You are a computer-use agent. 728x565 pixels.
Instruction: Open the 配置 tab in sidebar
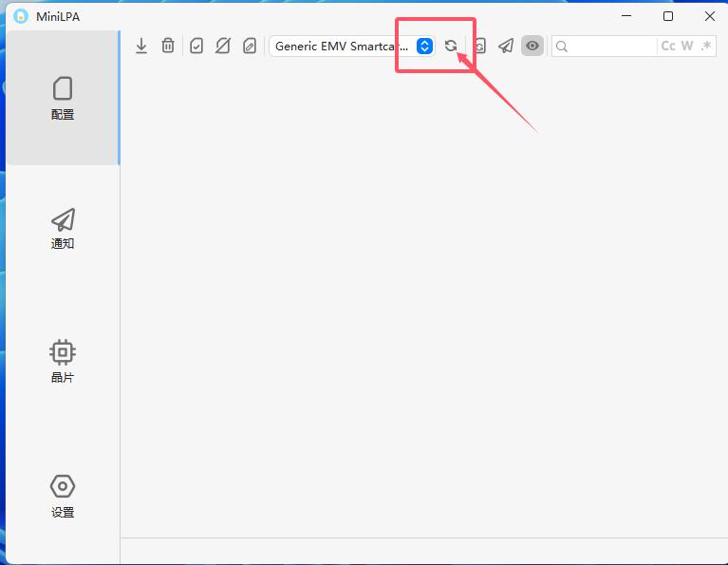(x=63, y=98)
